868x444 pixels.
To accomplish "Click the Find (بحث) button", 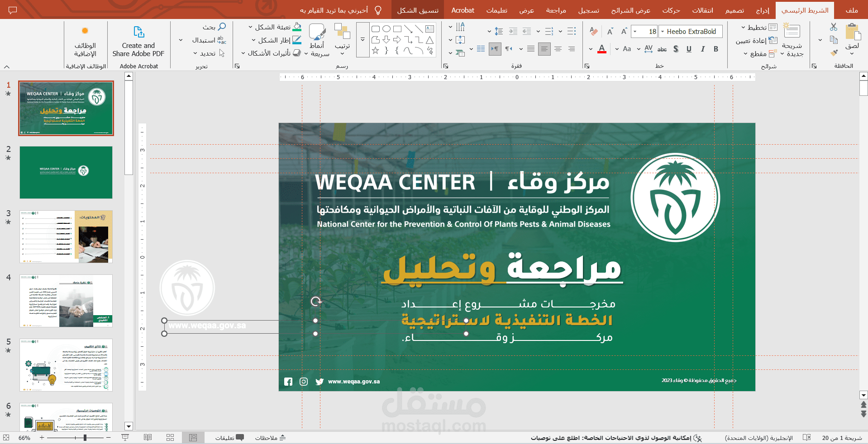I will tap(214, 27).
